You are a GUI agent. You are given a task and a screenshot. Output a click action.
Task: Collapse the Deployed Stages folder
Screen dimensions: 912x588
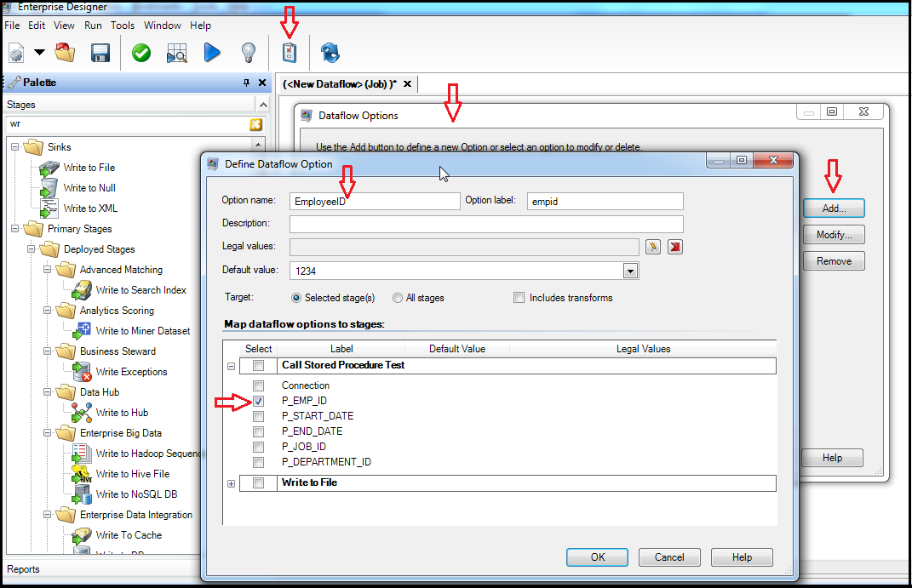32,248
